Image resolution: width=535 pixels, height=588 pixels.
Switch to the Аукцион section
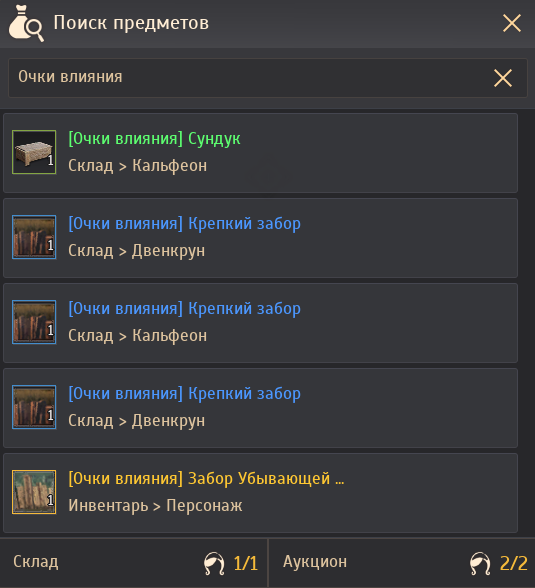[x=402, y=562]
